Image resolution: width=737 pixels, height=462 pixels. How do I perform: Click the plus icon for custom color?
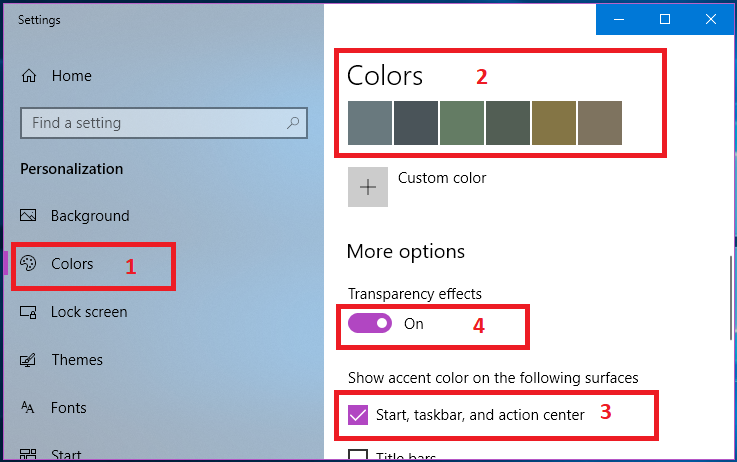367,187
